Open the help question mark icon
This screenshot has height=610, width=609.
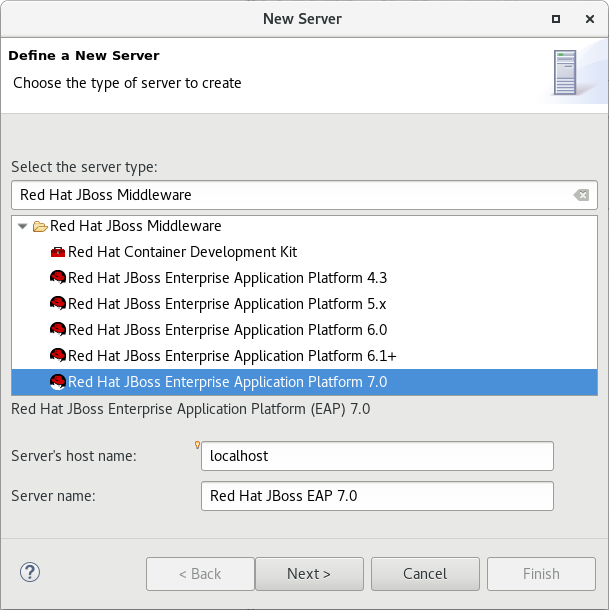[30, 572]
